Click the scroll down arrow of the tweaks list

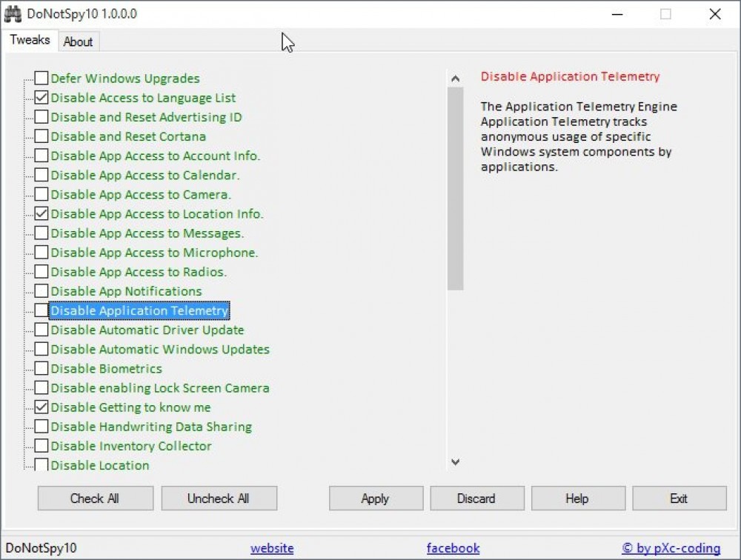pyautogui.click(x=456, y=461)
